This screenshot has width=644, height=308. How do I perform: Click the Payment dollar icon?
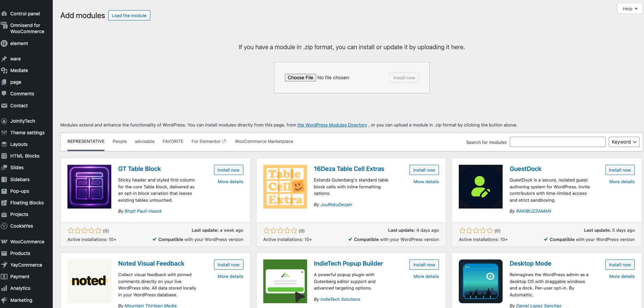click(4, 277)
